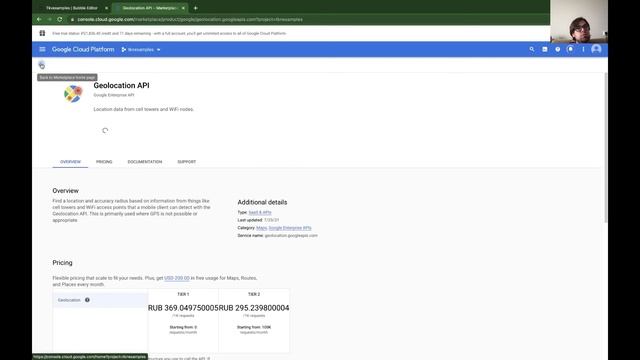Close the Bubble Editor browser tab

pos(107,8)
